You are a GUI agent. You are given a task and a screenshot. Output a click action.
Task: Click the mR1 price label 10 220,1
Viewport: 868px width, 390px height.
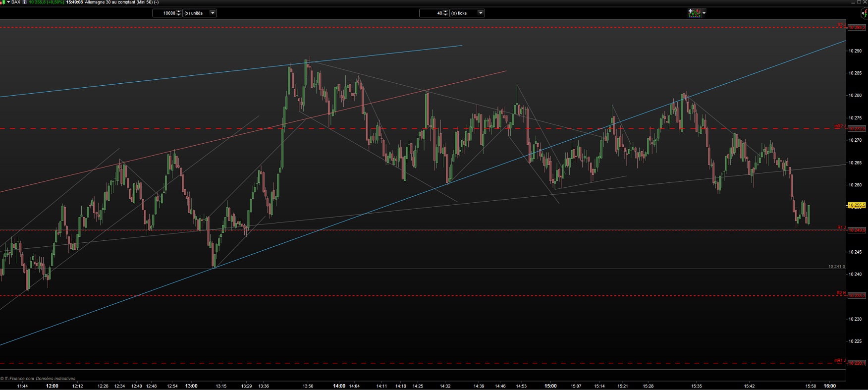(857, 363)
